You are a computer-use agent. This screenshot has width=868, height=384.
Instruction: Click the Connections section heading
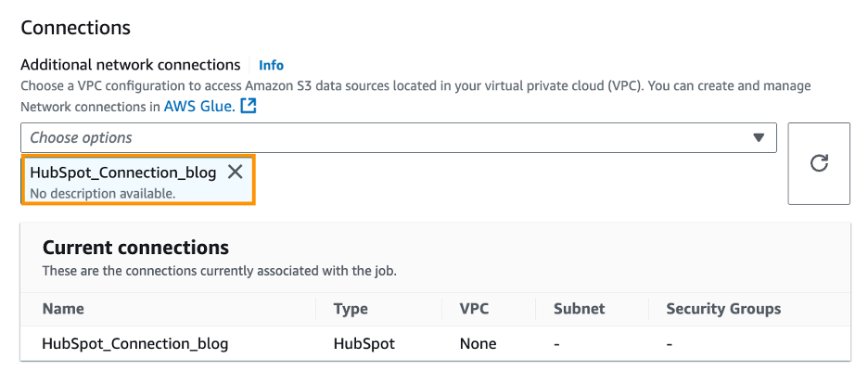point(75,28)
